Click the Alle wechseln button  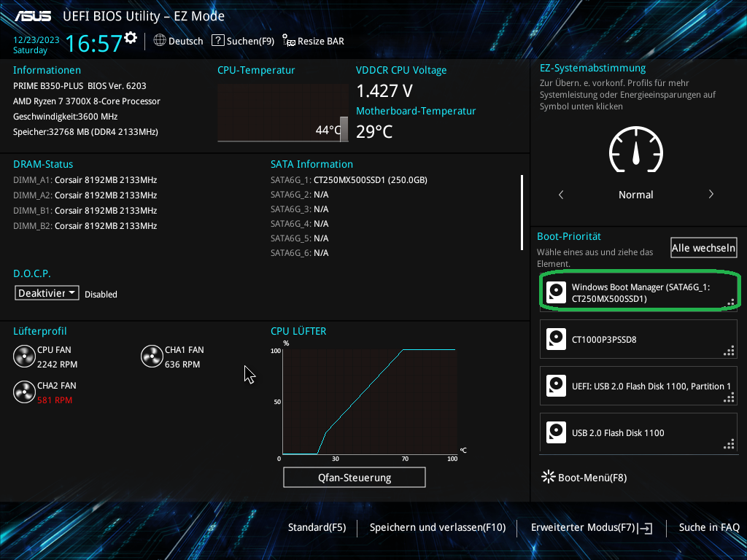704,248
